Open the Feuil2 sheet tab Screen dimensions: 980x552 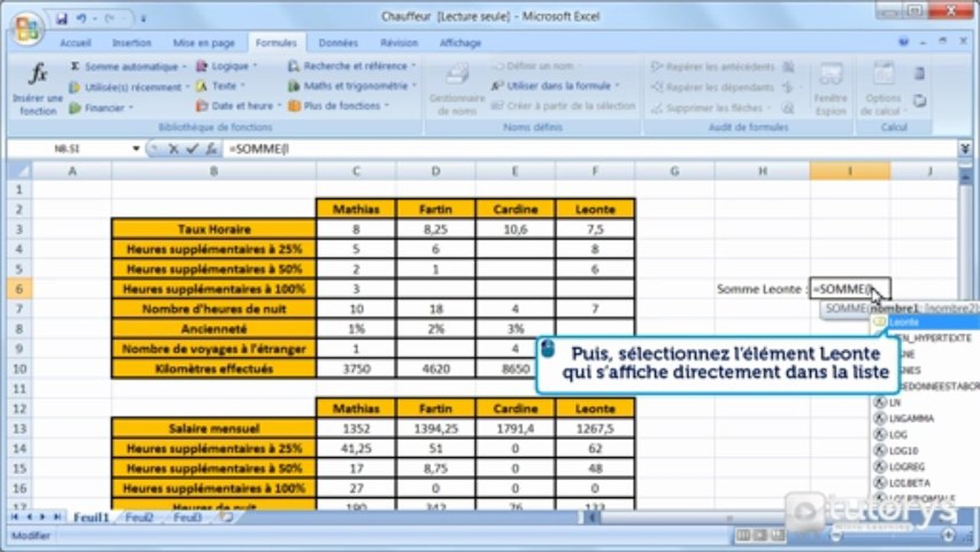tap(139, 518)
